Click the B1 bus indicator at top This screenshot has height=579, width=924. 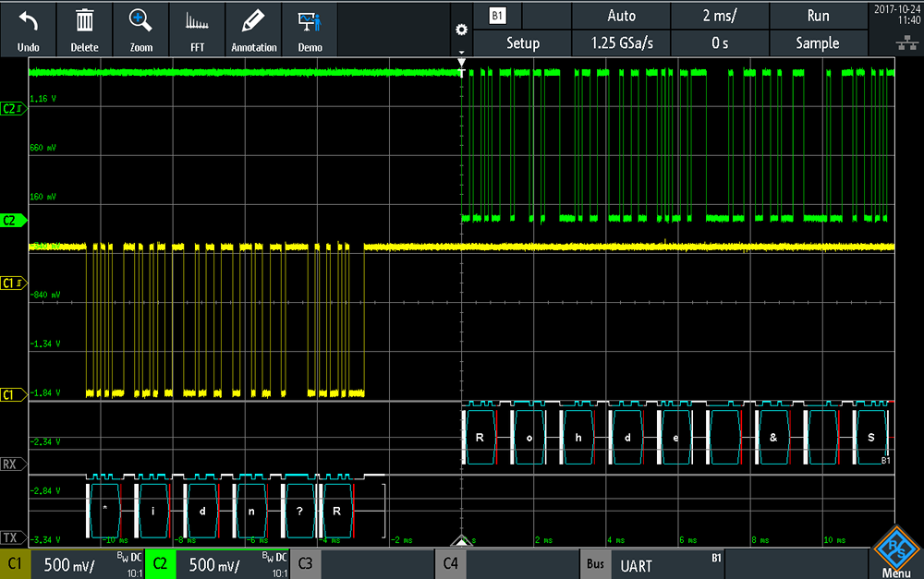(497, 16)
